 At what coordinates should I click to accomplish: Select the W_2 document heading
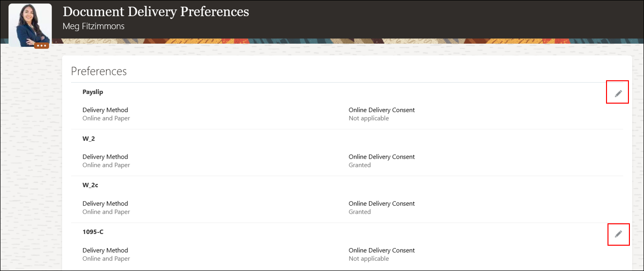pyautogui.click(x=89, y=139)
